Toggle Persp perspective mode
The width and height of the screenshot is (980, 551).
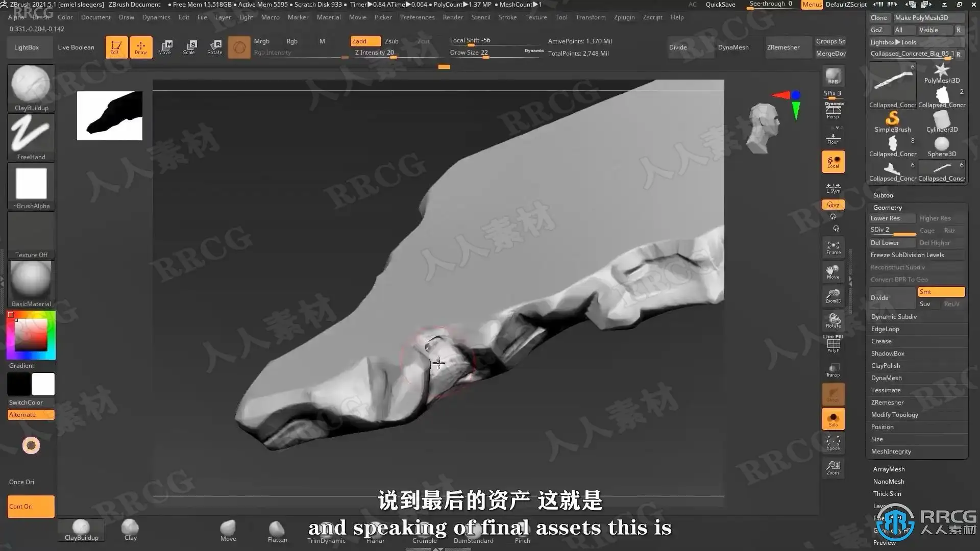coord(833,110)
